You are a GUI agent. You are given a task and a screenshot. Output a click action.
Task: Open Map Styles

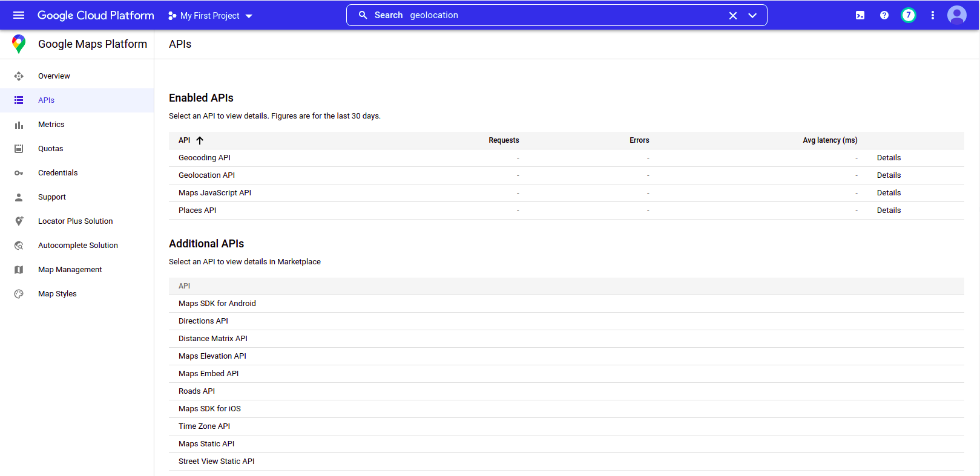[x=77, y=294]
